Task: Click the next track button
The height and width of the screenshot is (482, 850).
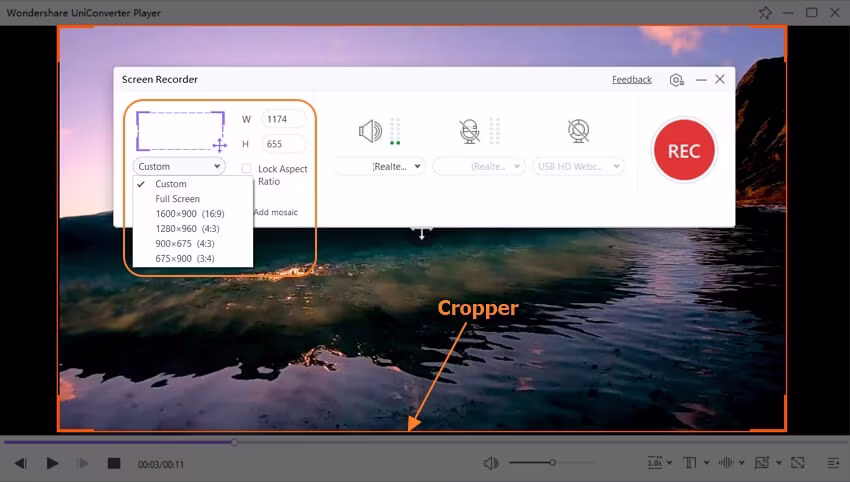Action: click(83, 463)
